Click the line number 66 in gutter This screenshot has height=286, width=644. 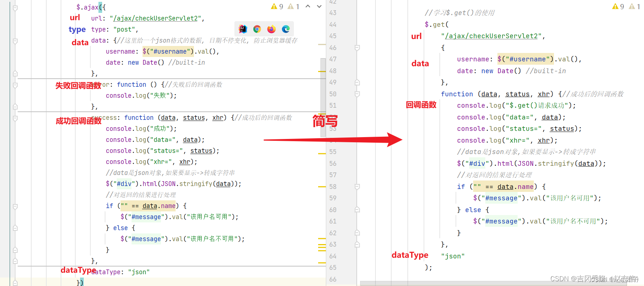(333, 279)
